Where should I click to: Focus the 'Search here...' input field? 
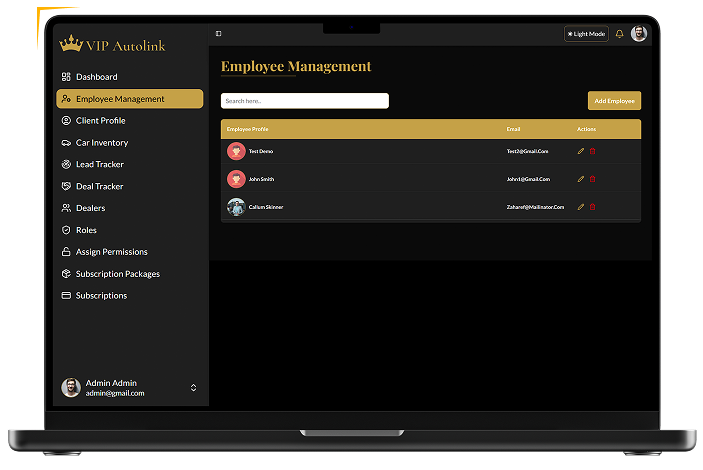304,101
